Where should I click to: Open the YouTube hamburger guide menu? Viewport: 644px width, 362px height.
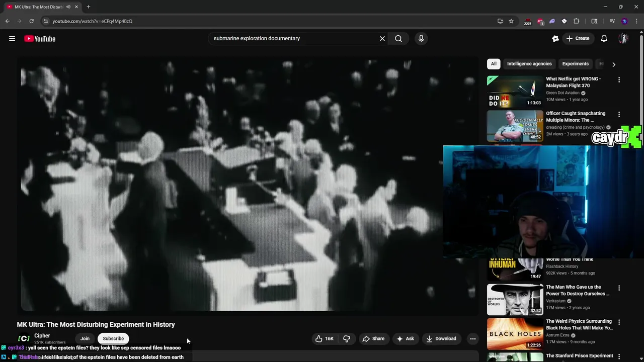click(x=12, y=39)
